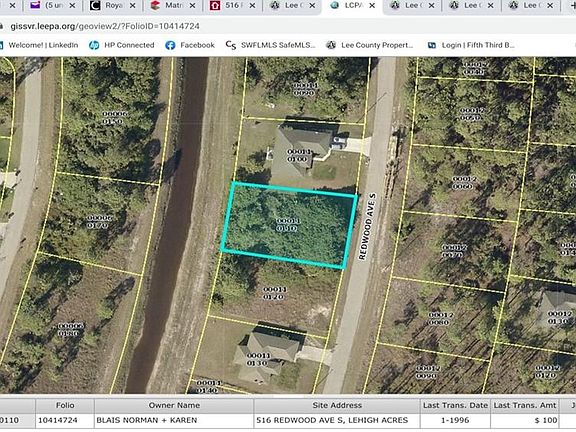This screenshot has width=576, height=432.
Task: Select folio 10414724 cell in results table
Action: click(x=58, y=420)
